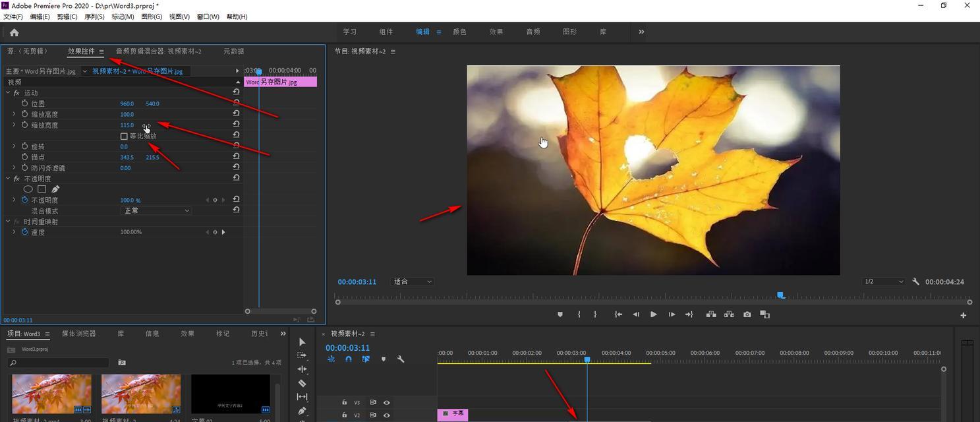Select the Pen mask tool under Opacity

[x=55, y=189]
